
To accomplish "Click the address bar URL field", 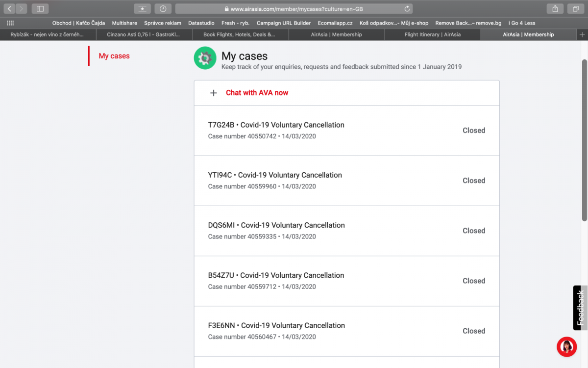I will (294, 9).
